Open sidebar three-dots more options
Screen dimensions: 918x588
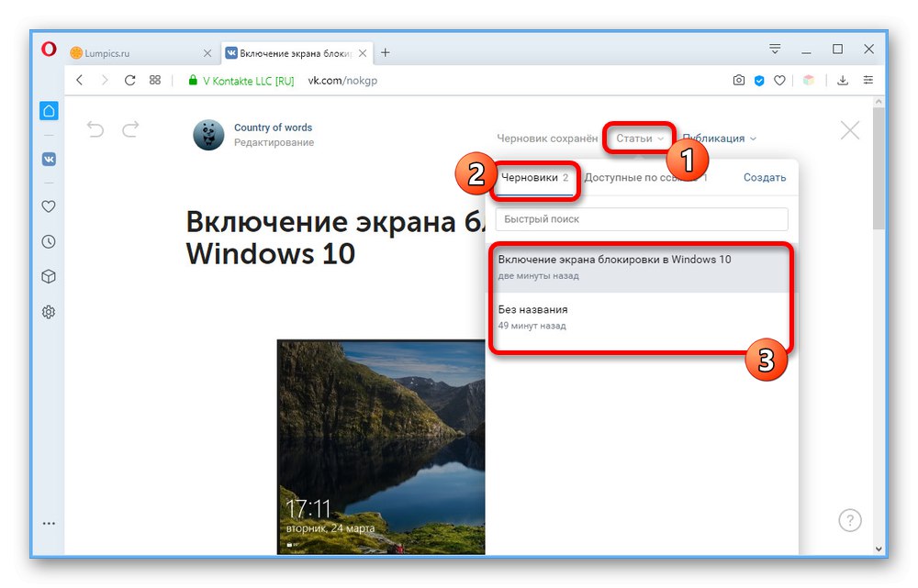tap(50, 524)
